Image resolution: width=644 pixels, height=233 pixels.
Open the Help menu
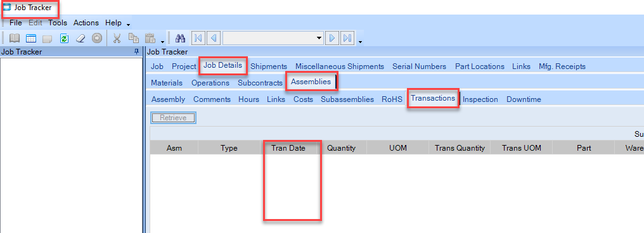tap(113, 23)
